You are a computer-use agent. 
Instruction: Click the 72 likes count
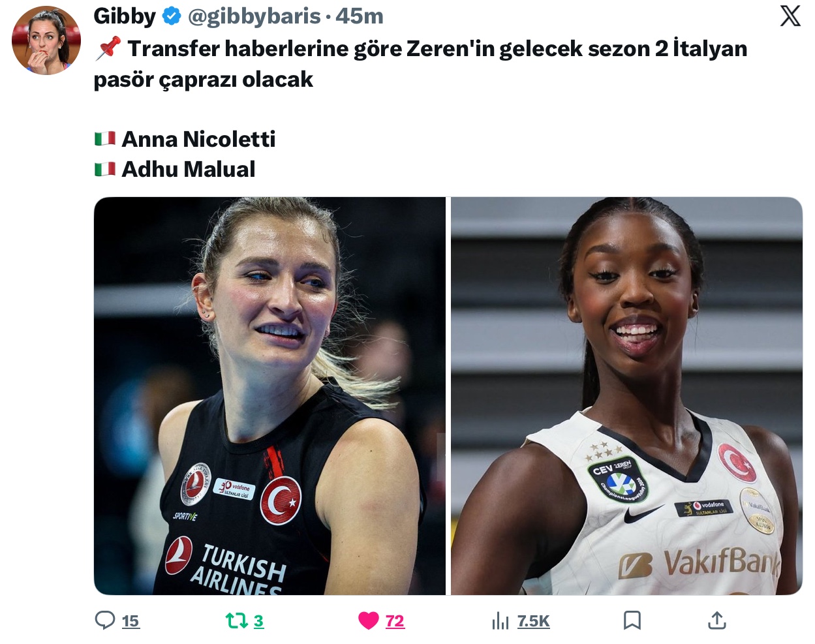click(x=395, y=621)
